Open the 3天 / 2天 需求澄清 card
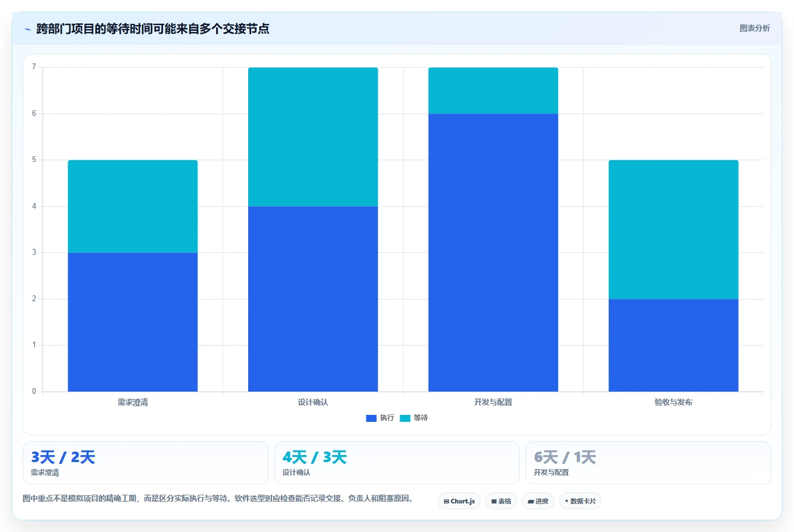This screenshot has height=532, width=794. [x=146, y=463]
